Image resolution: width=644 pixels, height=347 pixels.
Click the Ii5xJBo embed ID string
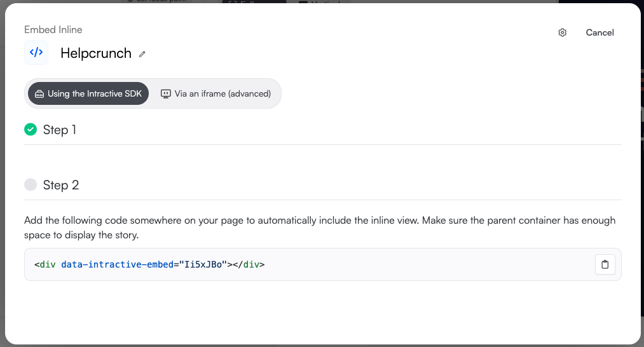point(203,264)
